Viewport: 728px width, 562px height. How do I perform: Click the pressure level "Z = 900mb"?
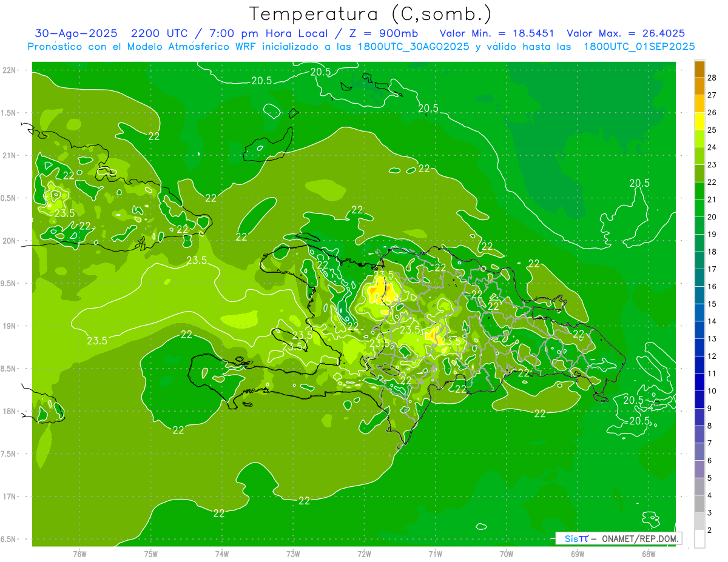point(382,33)
